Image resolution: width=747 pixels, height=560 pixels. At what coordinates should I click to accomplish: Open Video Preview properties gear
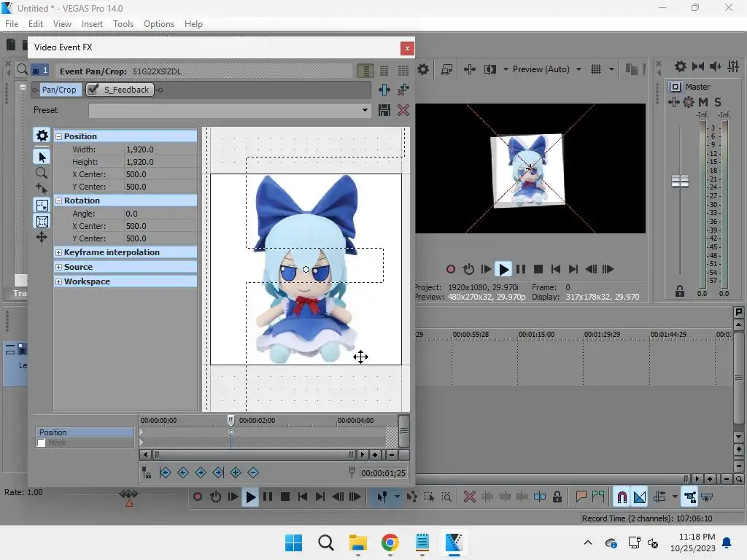point(423,69)
